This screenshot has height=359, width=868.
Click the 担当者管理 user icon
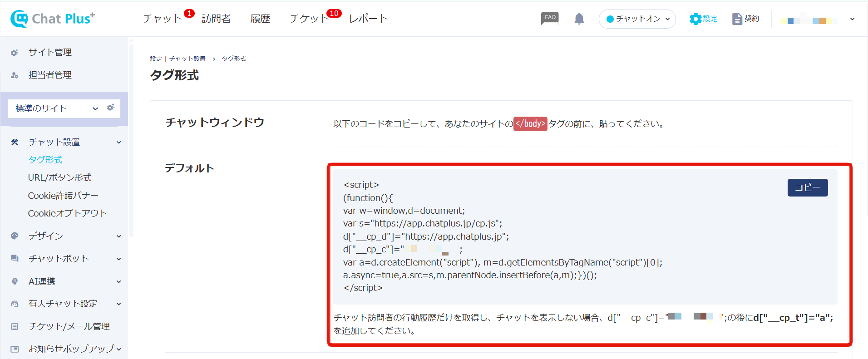tap(15, 75)
